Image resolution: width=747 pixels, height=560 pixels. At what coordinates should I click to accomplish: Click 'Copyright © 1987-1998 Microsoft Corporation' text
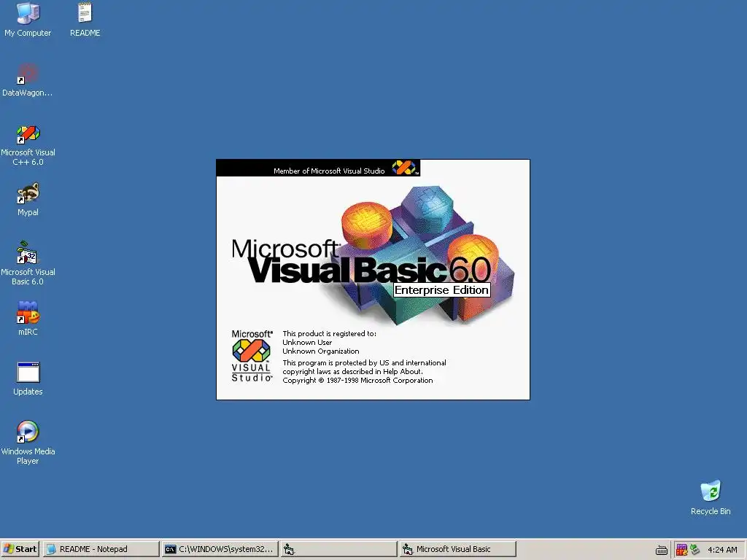pos(357,381)
